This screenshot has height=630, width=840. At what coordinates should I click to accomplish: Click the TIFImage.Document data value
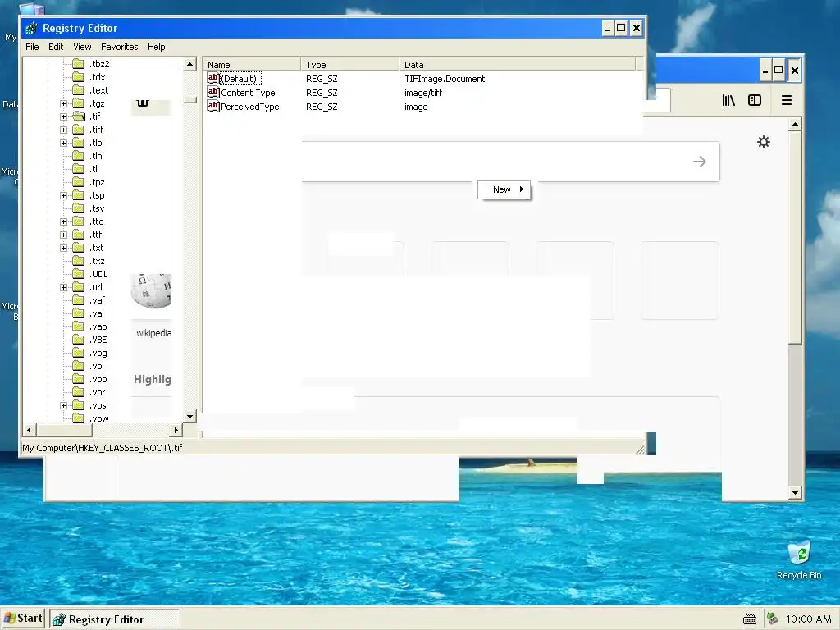coord(445,79)
